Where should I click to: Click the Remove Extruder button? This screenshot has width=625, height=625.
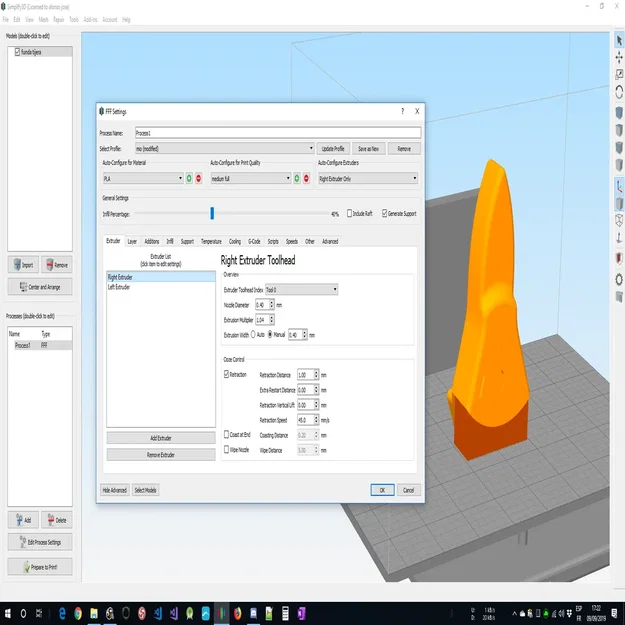point(161,455)
